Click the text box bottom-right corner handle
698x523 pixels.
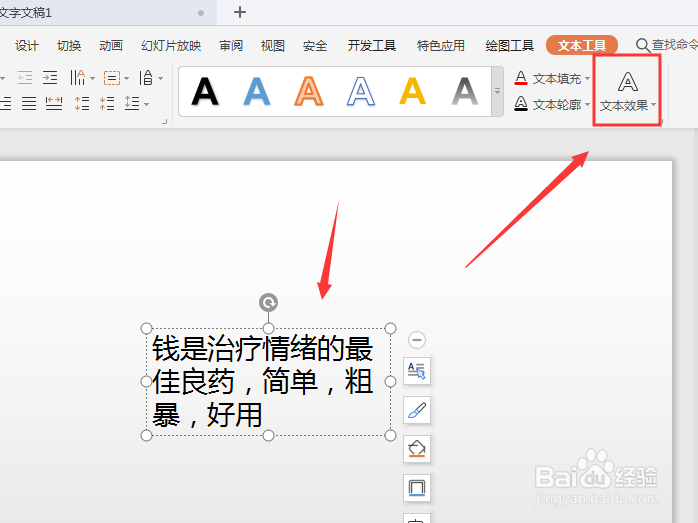pos(390,435)
